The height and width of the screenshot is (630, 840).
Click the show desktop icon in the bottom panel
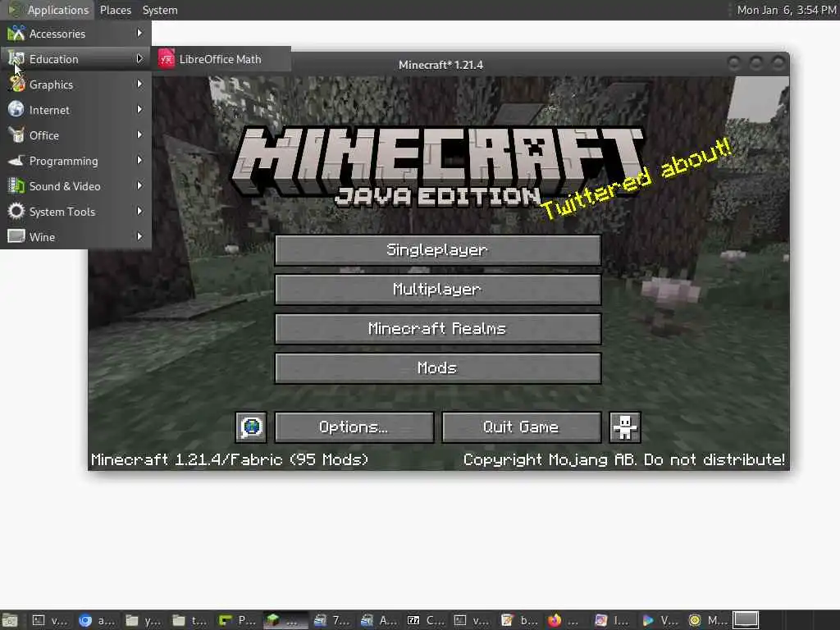10,620
